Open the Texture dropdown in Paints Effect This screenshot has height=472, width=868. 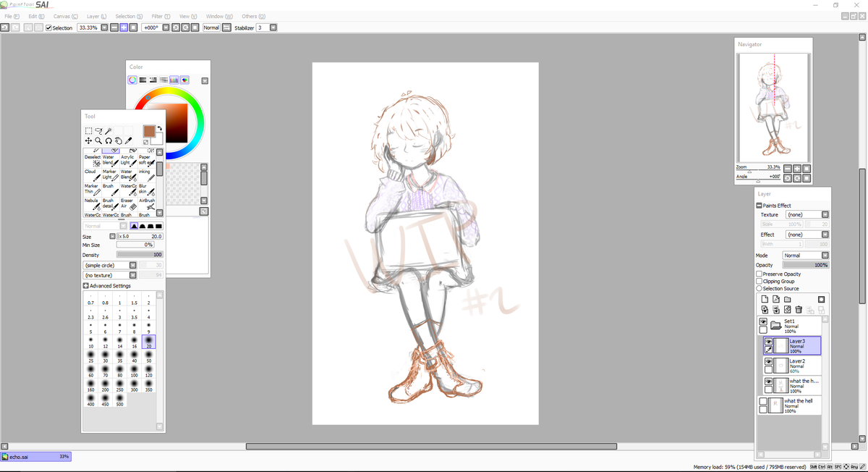pyautogui.click(x=825, y=214)
